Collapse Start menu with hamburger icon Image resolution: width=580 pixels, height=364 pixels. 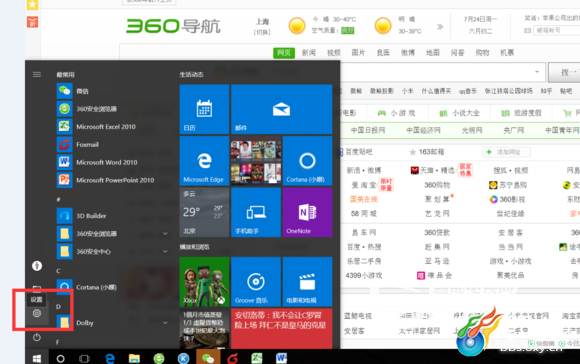click(x=37, y=75)
